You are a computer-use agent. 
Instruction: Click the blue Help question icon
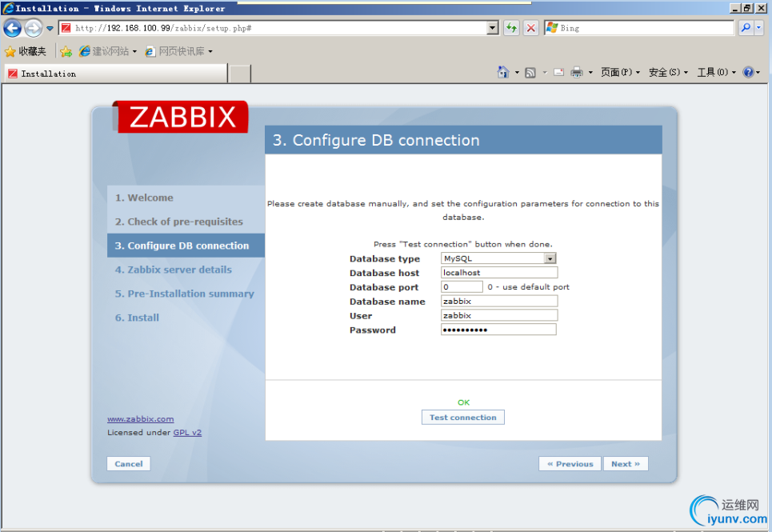pos(748,72)
